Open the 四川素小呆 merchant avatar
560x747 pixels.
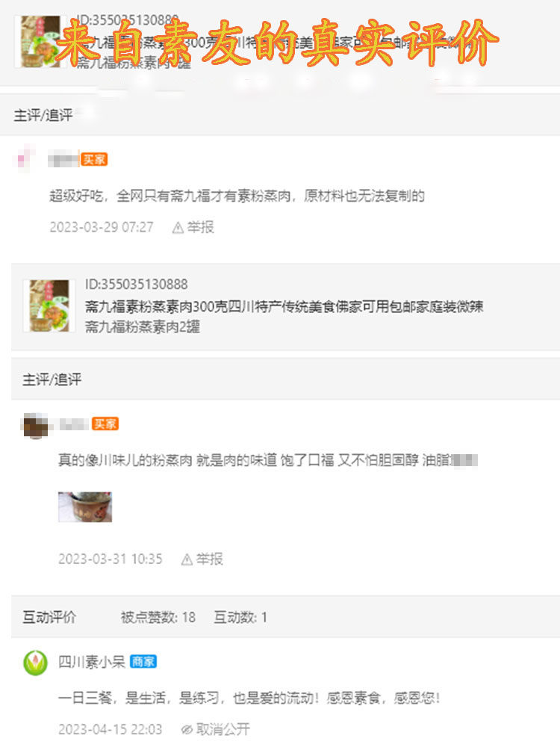point(35,663)
